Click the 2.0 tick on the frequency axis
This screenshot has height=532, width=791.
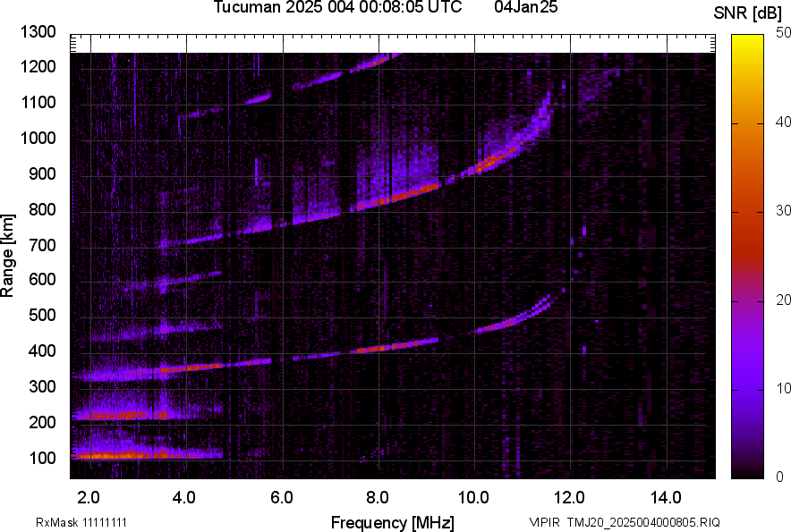[x=88, y=497]
